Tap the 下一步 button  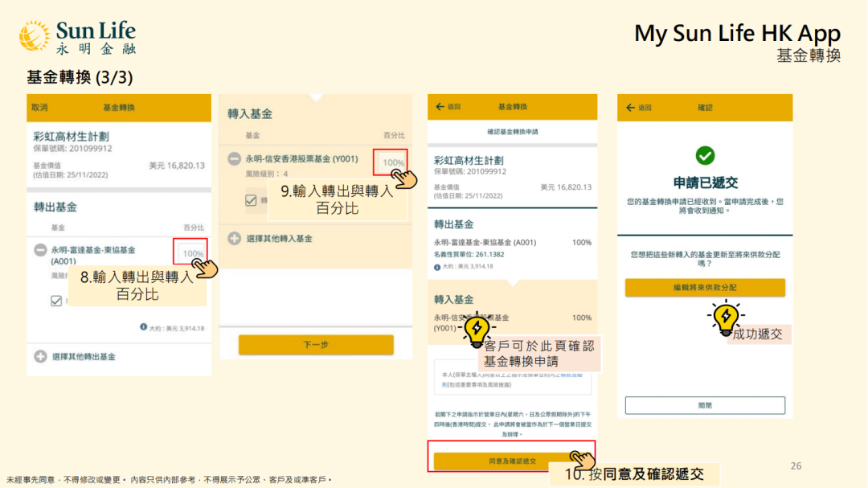316,345
